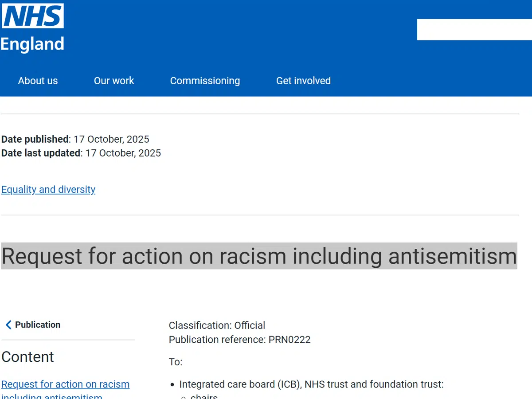Screen dimensions: 532x399
Task: Click the integrated care board bullet item
Action: [311, 384]
